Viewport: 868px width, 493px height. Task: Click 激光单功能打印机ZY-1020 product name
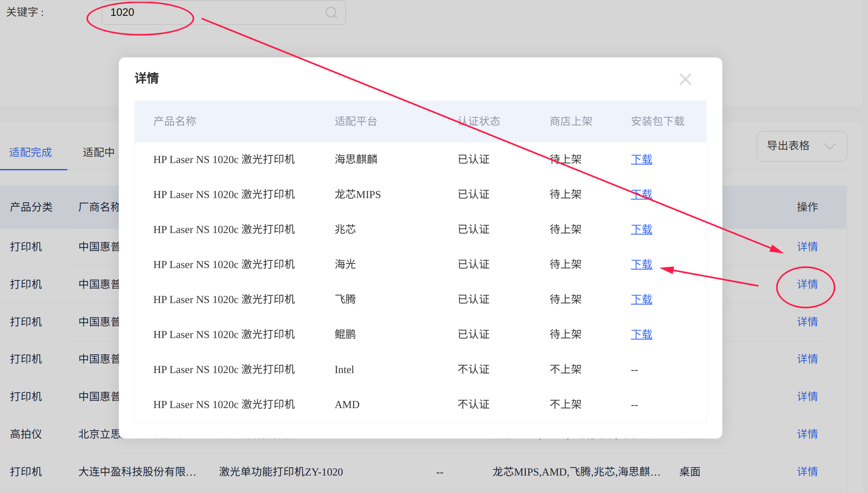coord(281,472)
